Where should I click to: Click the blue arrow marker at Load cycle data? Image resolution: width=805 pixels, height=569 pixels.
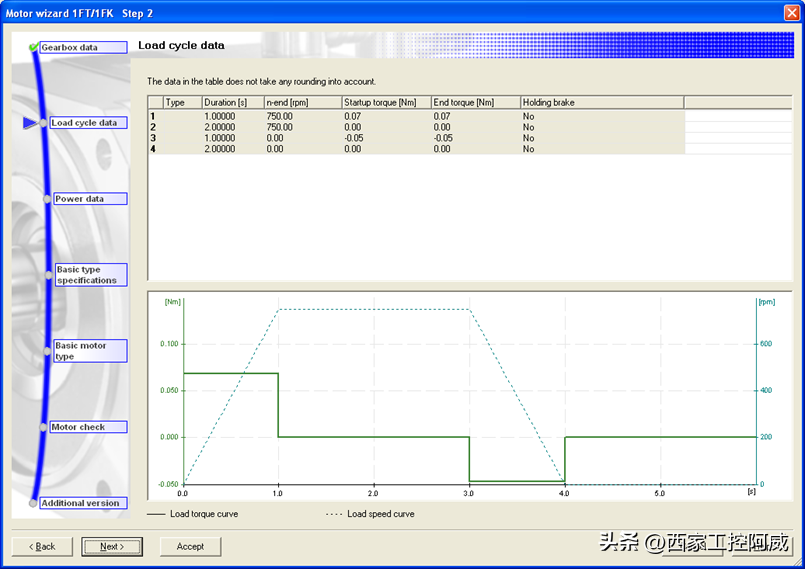pyautogui.click(x=30, y=123)
